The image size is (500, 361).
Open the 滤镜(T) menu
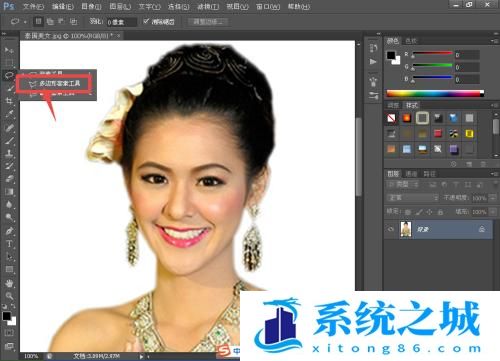pos(208,6)
